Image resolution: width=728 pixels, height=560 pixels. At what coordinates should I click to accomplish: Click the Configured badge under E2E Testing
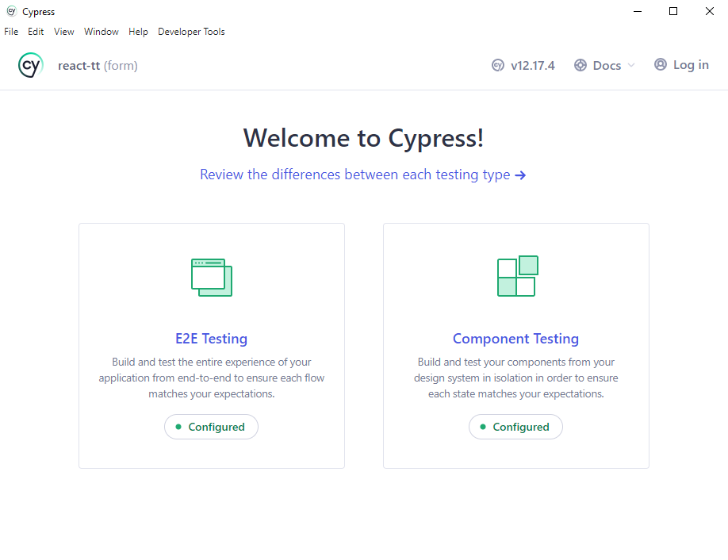(211, 427)
